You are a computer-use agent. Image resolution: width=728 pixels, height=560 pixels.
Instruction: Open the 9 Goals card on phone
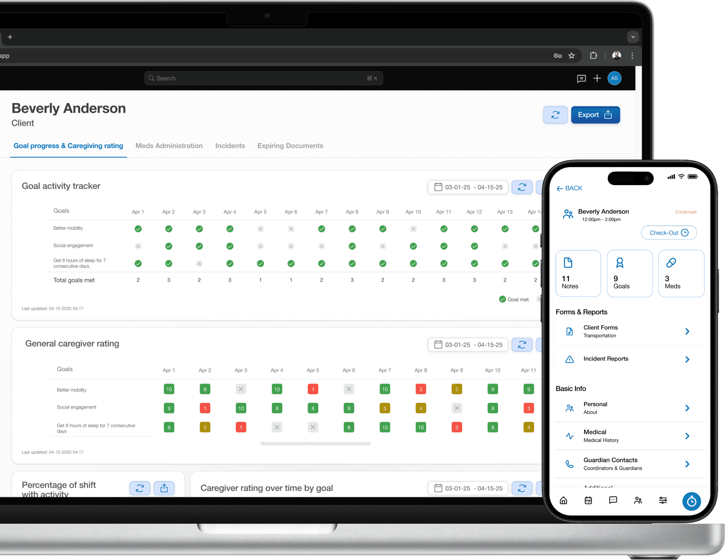tap(630, 273)
